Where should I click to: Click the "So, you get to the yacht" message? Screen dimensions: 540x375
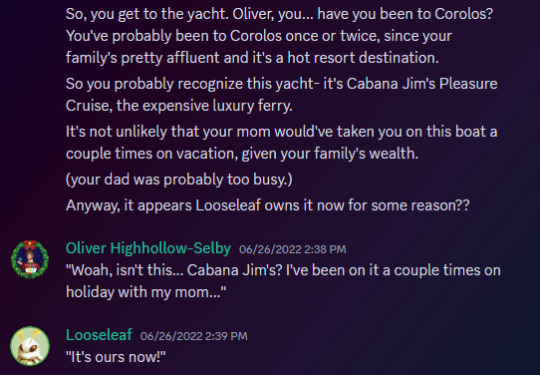[279, 14]
